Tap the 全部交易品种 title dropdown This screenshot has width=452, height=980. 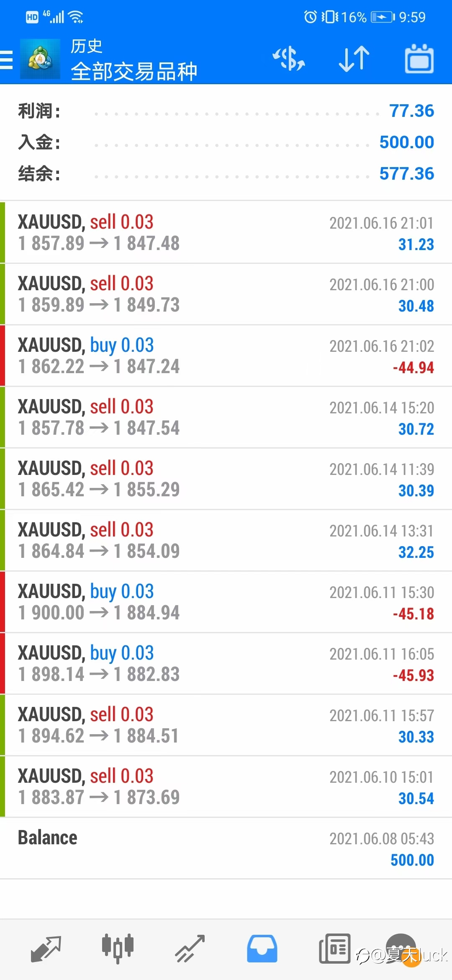coord(134,71)
